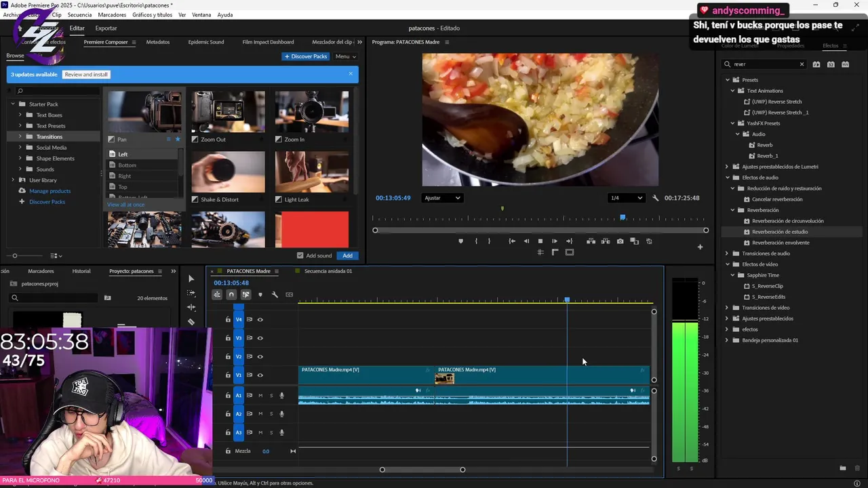
Task: Click new bin icon in Effects panel
Action: 843,468
